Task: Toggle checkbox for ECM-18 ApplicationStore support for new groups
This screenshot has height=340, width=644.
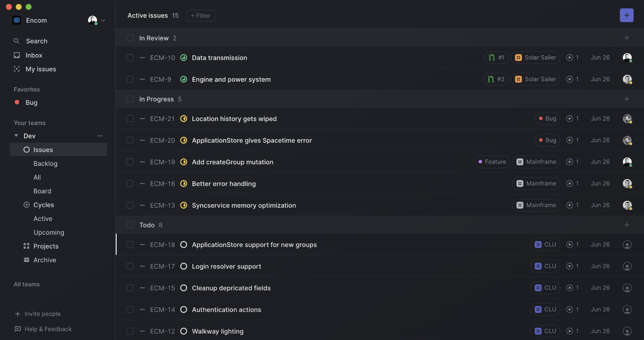Action: pyautogui.click(x=129, y=244)
